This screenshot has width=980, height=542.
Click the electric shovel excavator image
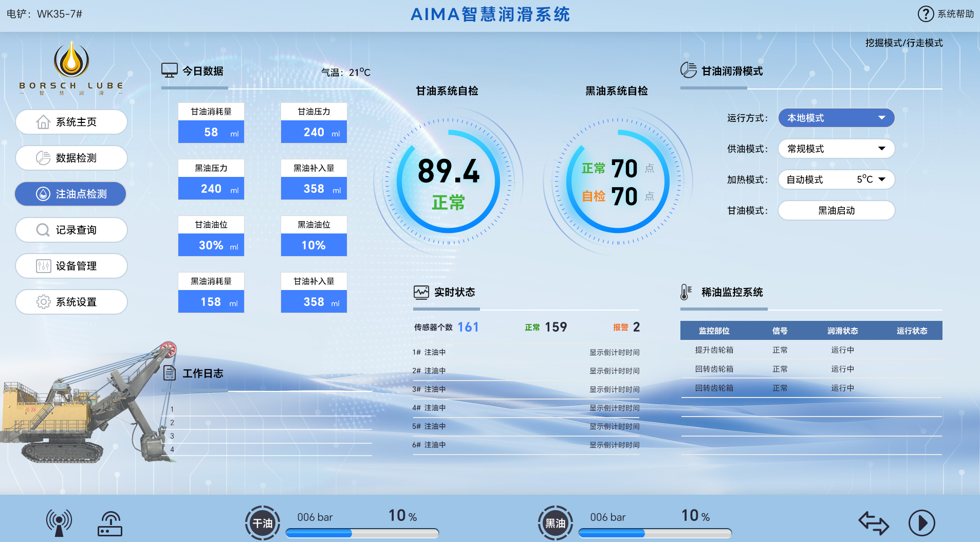pos(90,402)
